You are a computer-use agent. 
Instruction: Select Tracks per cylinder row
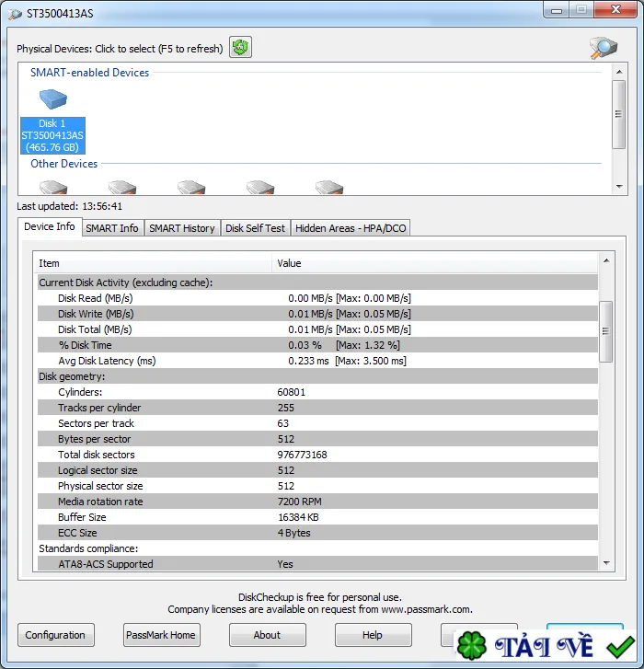pos(317,408)
